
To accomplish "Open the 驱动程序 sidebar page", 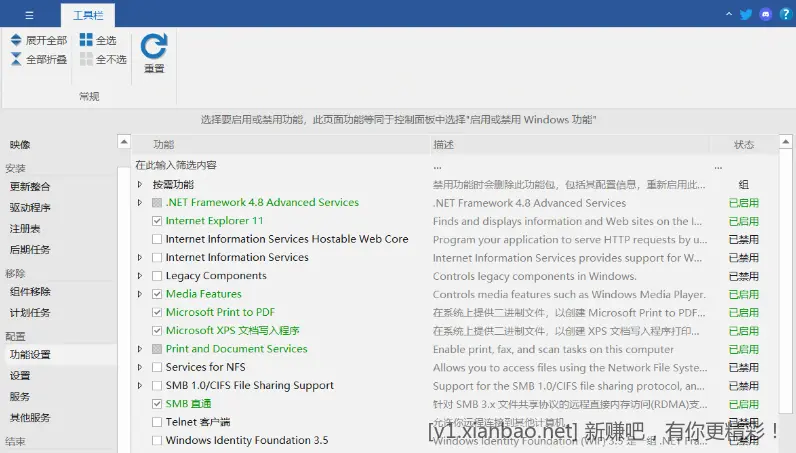I will (x=30, y=208).
